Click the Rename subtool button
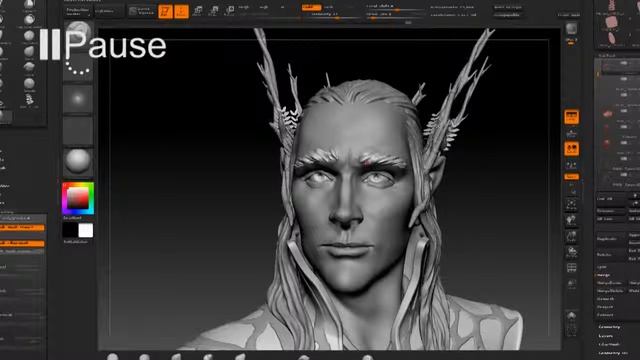The width and height of the screenshot is (640, 360). [x=610, y=211]
